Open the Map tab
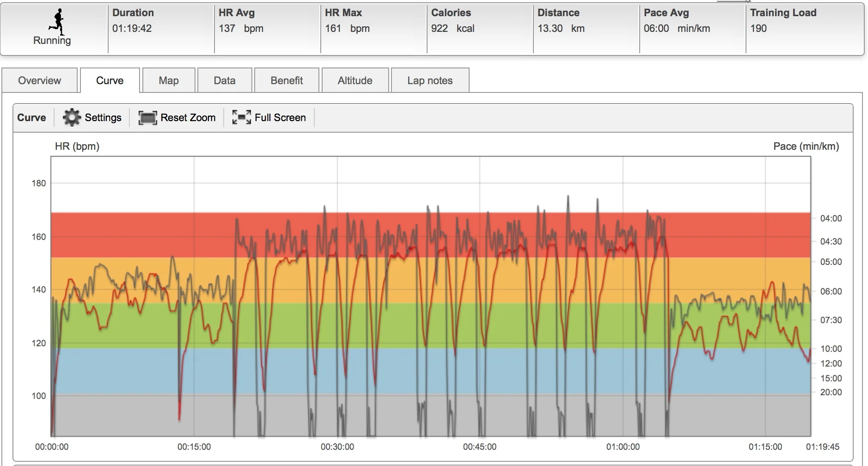Screen dimensions: 868x466 click(x=169, y=80)
